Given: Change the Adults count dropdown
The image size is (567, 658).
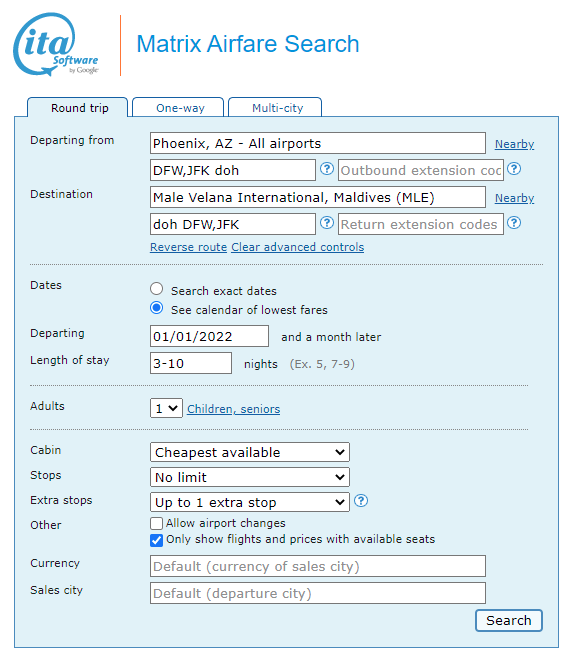Looking at the screenshot, I should 166,408.
